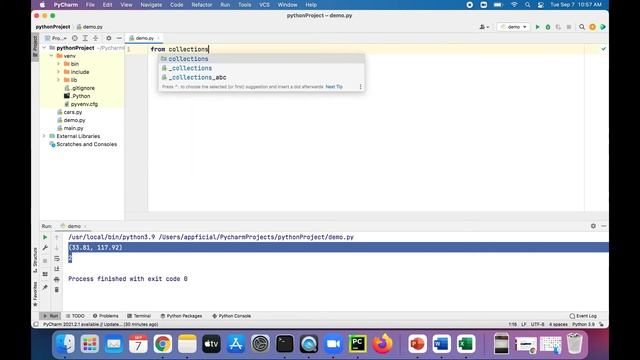Pin the Run tab
The image size is (640, 360).
pyautogui.click(x=45, y=287)
